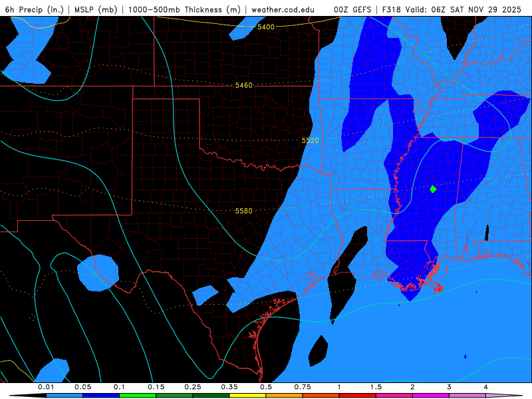Click the 5520 thickness contour label

(x=310, y=140)
